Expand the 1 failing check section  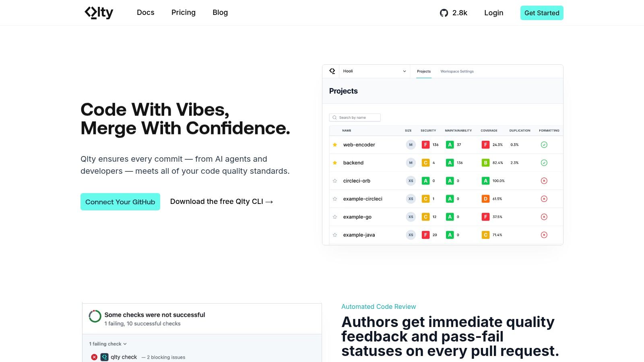108,344
